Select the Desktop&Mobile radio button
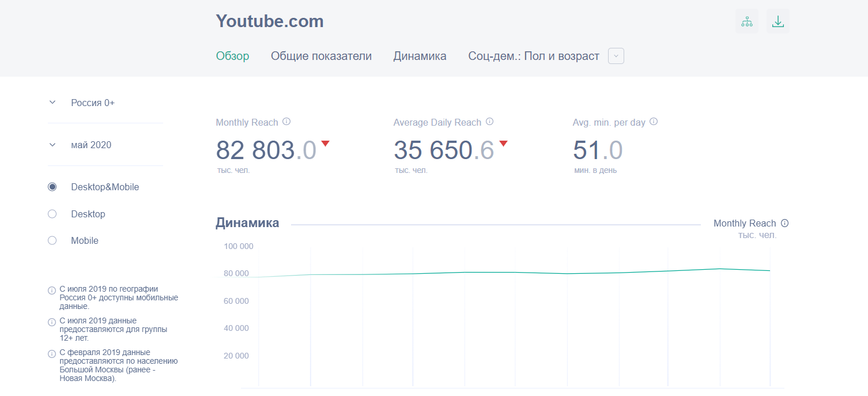Viewport: 868px width, 396px height. pos(52,187)
